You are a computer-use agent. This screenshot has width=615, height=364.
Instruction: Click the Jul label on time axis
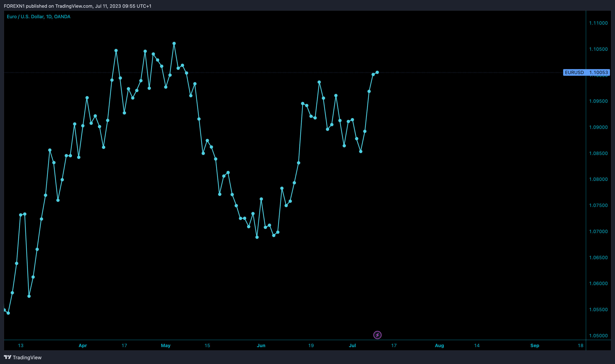352,345
